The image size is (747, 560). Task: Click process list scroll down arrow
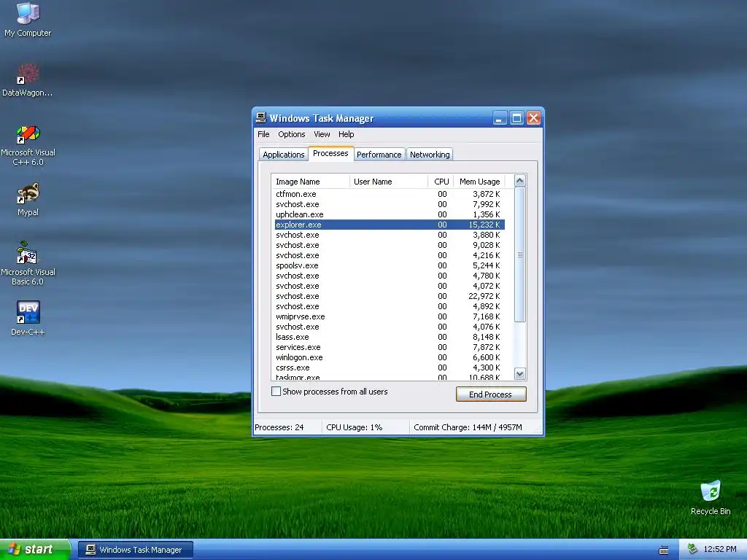pyautogui.click(x=519, y=374)
